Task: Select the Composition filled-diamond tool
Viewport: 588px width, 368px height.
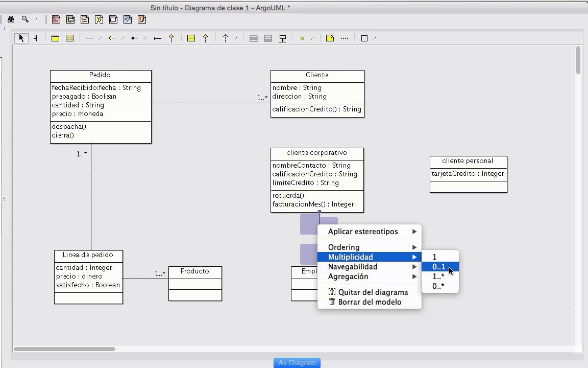Action: [134, 38]
